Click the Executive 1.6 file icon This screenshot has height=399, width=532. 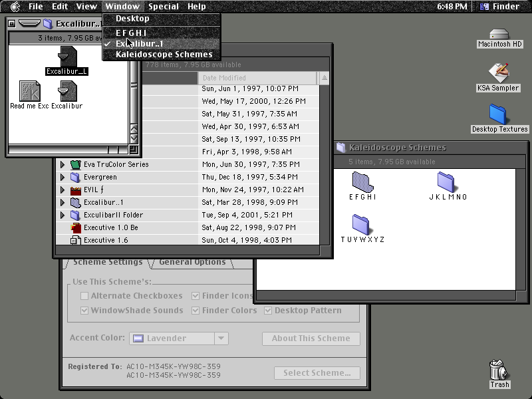tap(75, 240)
